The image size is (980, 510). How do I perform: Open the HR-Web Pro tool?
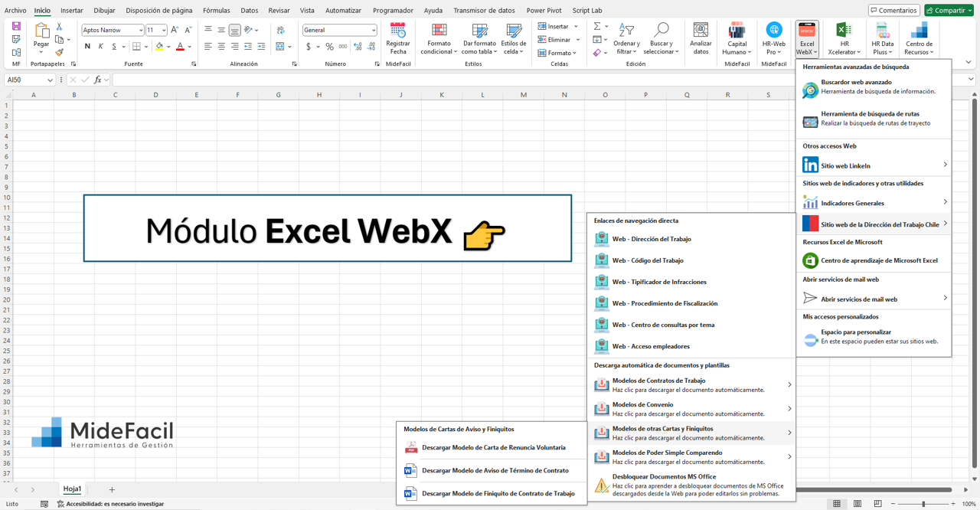coord(773,38)
